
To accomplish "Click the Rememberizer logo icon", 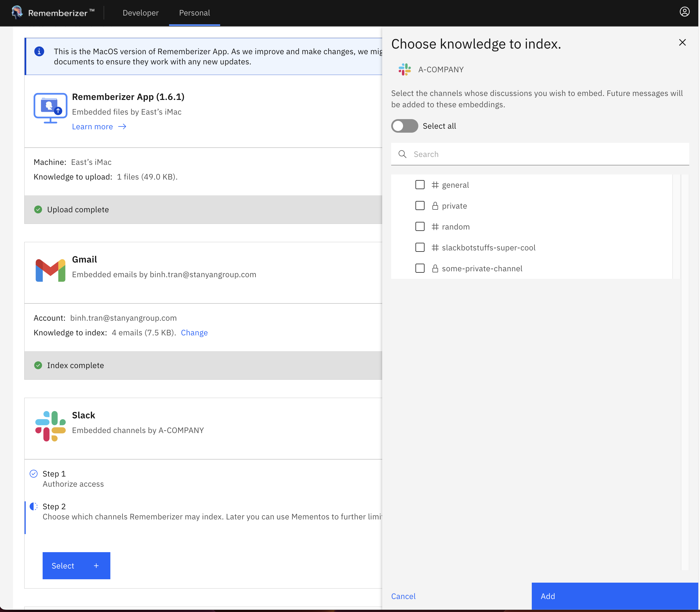I will point(17,13).
